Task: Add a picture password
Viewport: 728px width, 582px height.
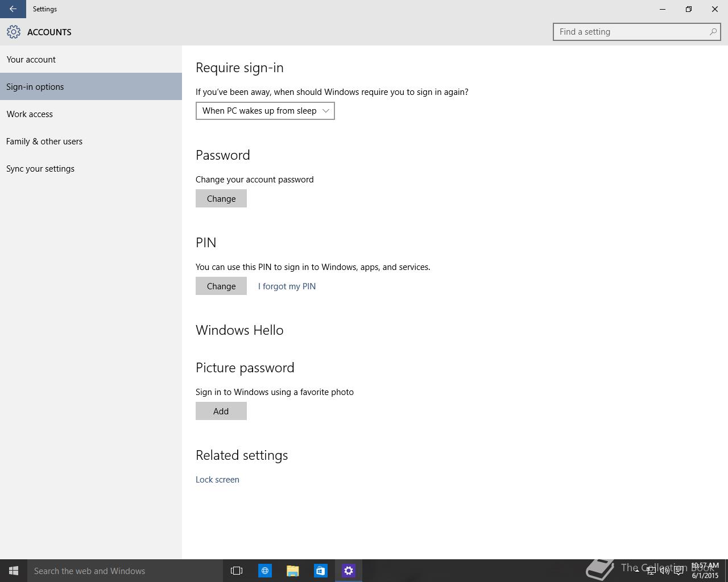Action: (221, 411)
